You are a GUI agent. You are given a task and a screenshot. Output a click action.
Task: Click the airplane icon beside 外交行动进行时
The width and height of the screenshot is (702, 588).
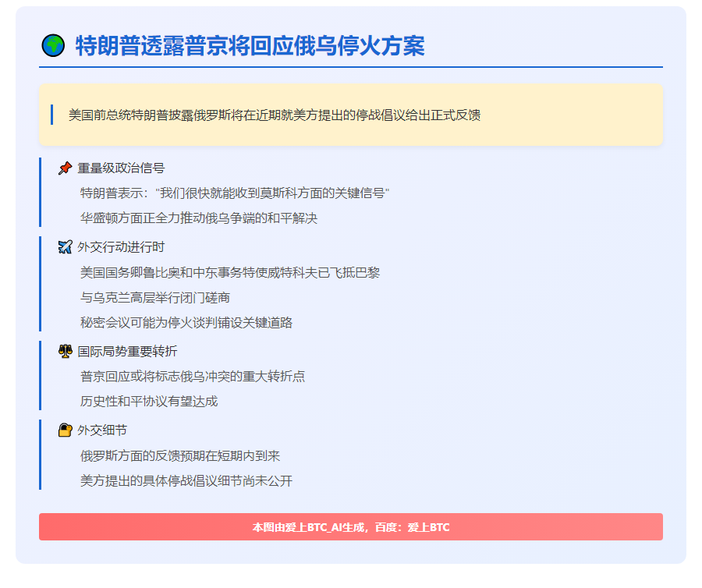[66, 247]
